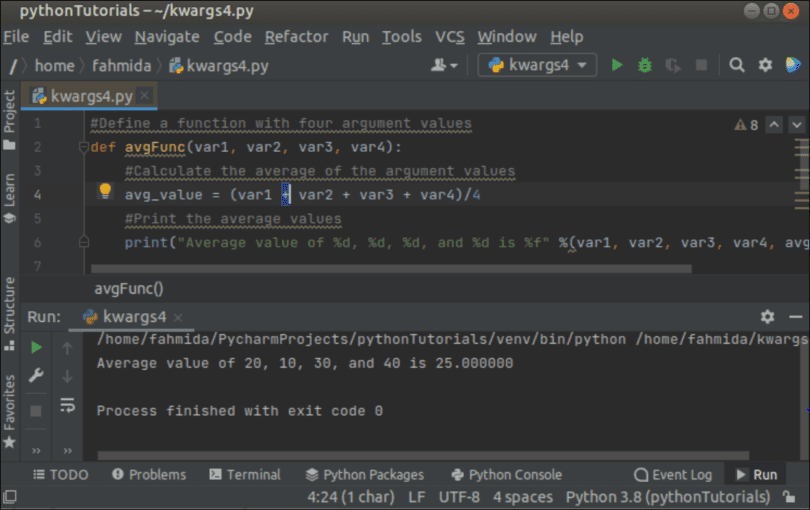The width and height of the screenshot is (810, 510).
Task: Click the wrench icon in Run panel
Action: pos(36,376)
